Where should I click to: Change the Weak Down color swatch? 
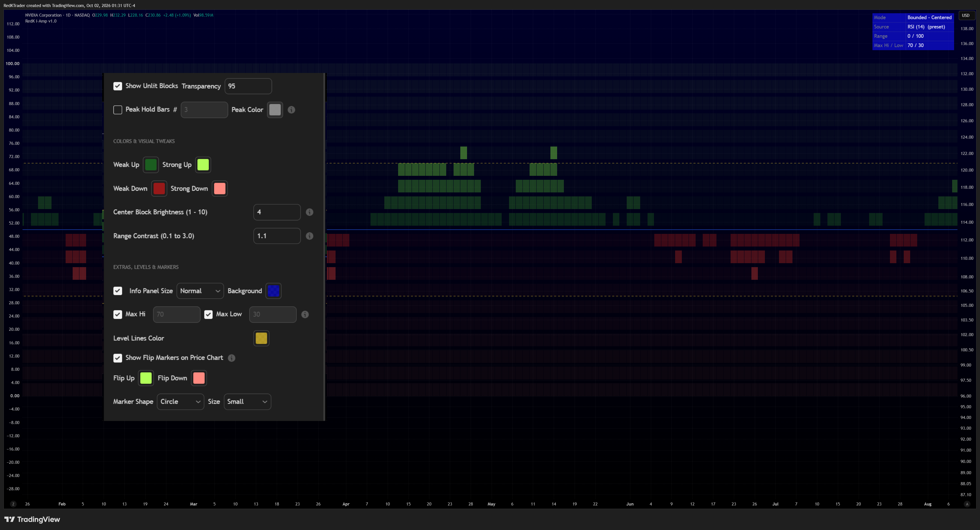[159, 189]
